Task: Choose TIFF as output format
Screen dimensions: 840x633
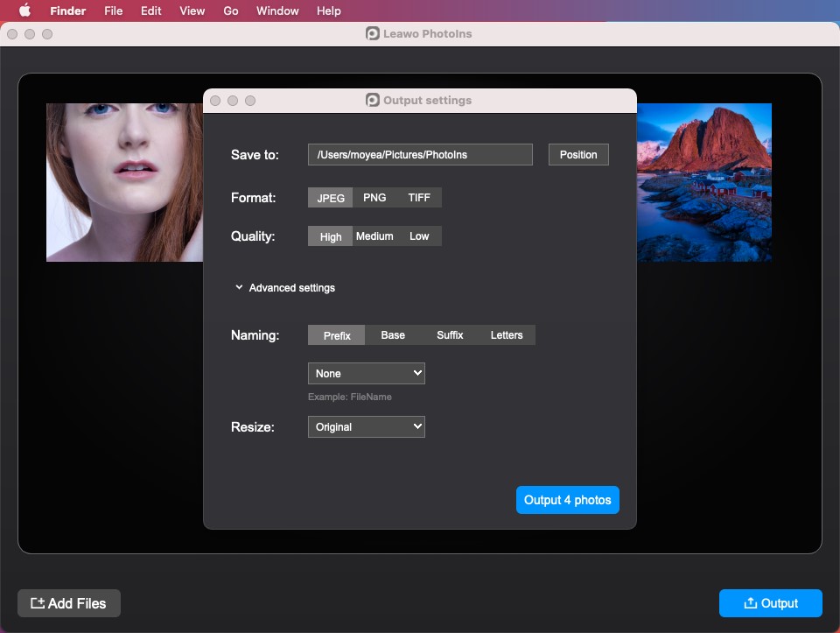Action: 419,198
